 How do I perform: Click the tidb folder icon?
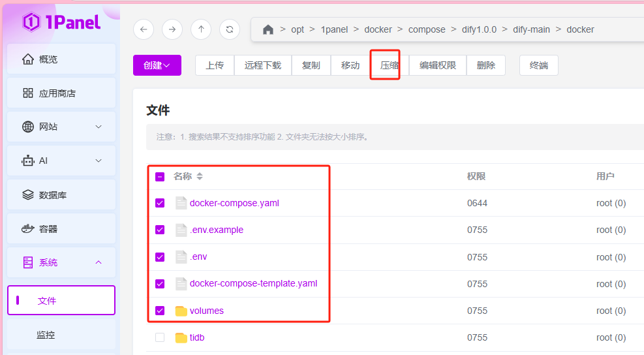[181, 337]
